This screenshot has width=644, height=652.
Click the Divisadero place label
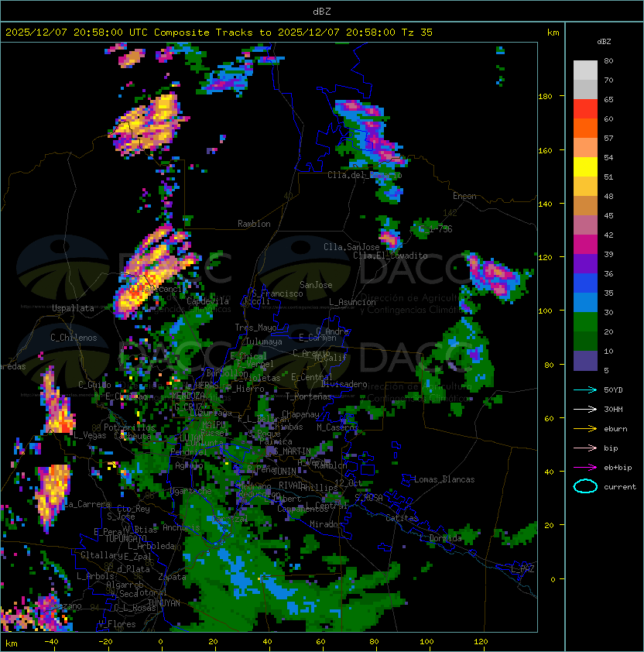click(344, 384)
